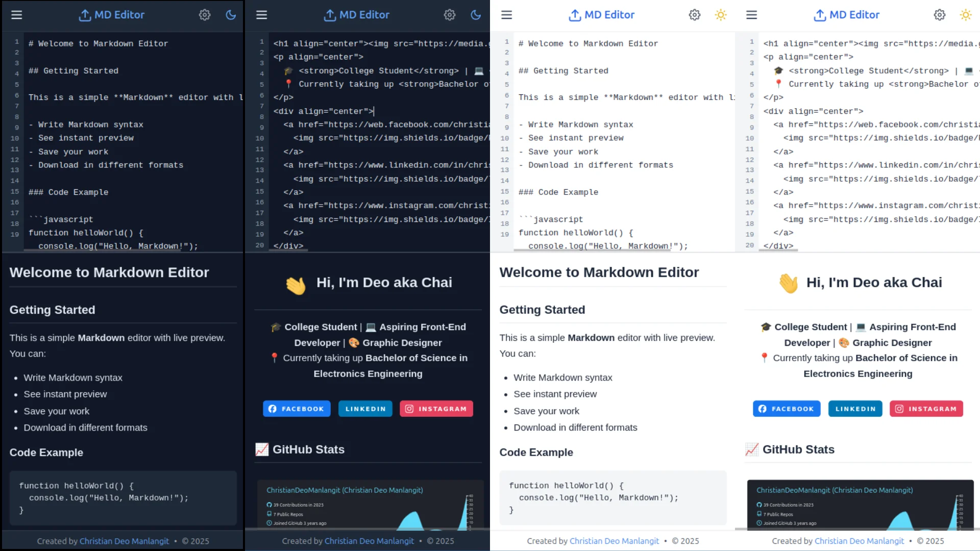
Task: Click upload icon in dark profile panel header
Action: pyautogui.click(x=330, y=15)
